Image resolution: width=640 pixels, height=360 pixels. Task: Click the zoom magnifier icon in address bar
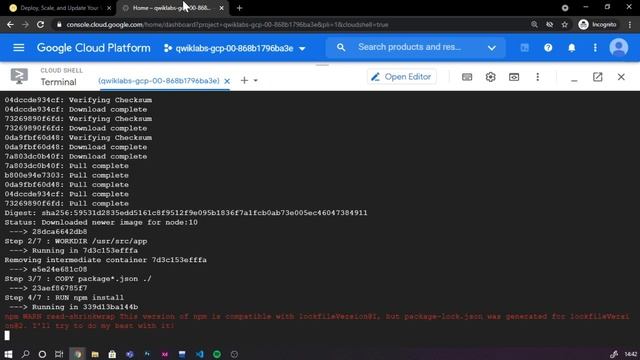[534, 24]
